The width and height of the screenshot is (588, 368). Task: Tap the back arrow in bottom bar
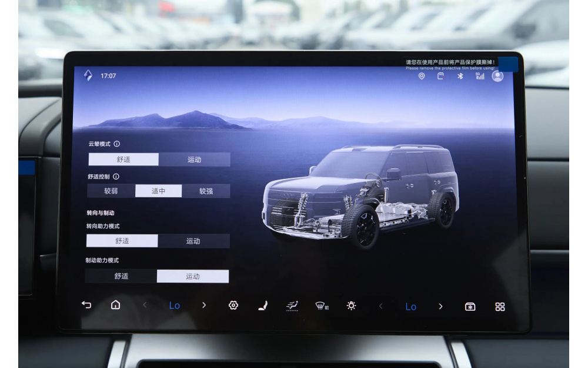86,304
